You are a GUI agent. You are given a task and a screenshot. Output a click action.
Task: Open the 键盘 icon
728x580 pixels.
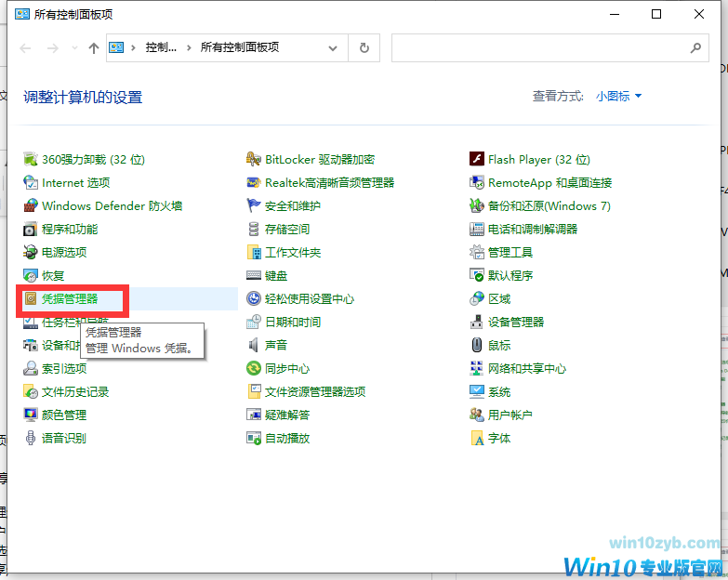[254, 275]
